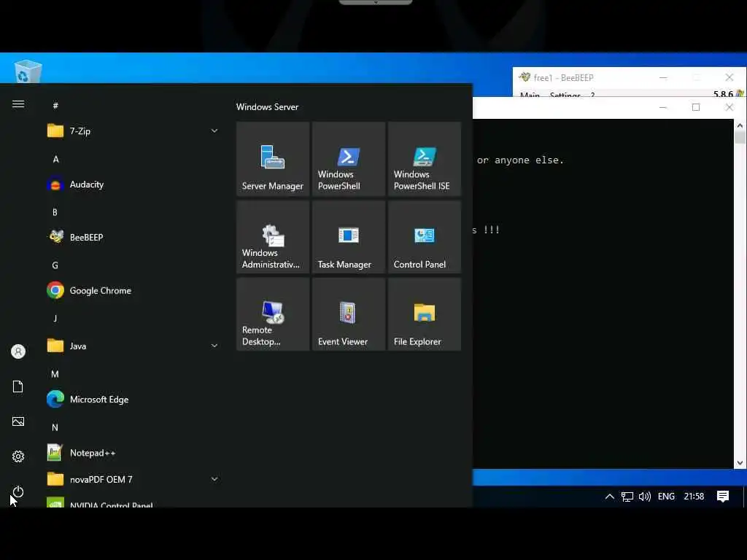
Task: Open the Settings gear in Start sidebar
Action: click(x=18, y=456)
